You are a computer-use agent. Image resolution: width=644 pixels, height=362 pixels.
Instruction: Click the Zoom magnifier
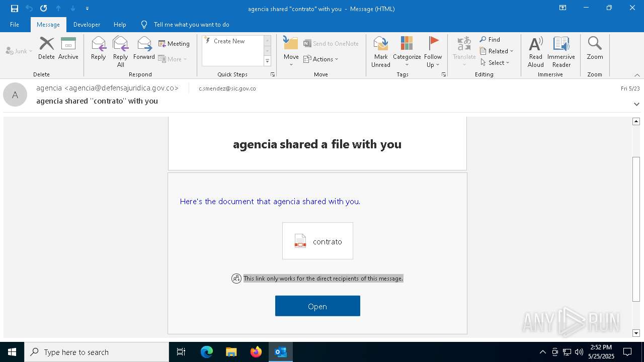coord(595,48)
